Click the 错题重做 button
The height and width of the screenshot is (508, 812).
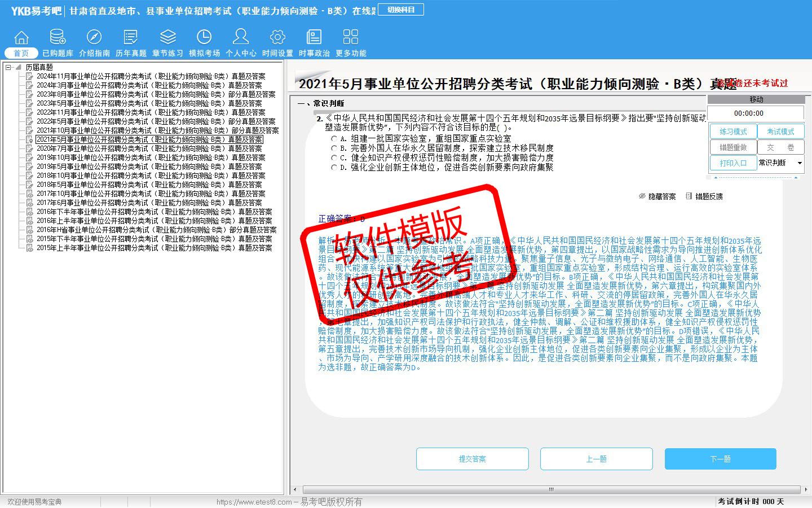pos(733,147)
